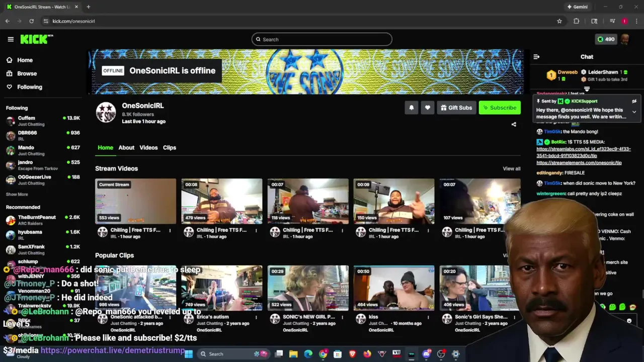Viewport: 644px width, 362px height.
Task: Open Mando channel in Following list
Action: click(43, 150)
